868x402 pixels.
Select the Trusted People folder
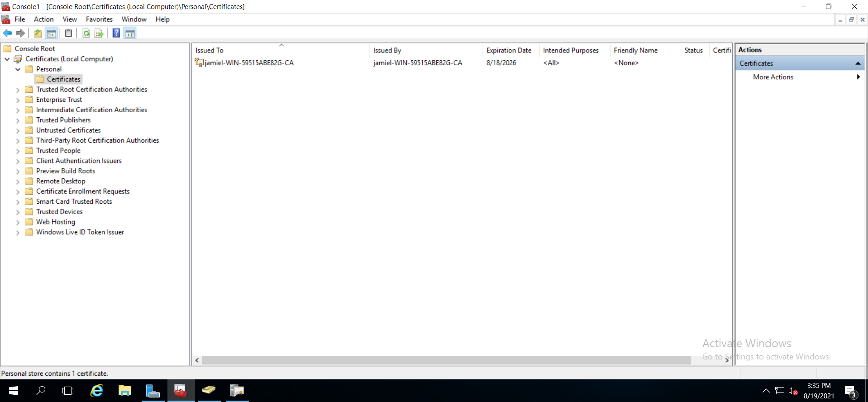(x=58, y=151)
